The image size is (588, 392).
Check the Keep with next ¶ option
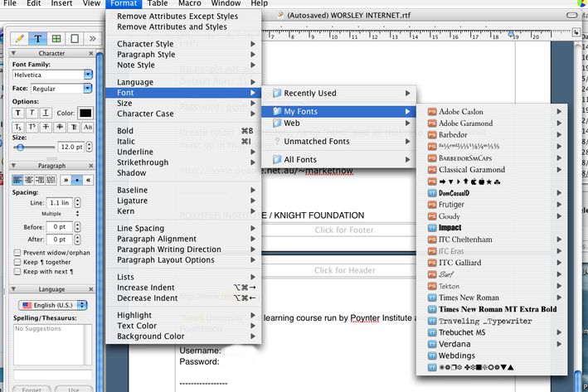17,272
